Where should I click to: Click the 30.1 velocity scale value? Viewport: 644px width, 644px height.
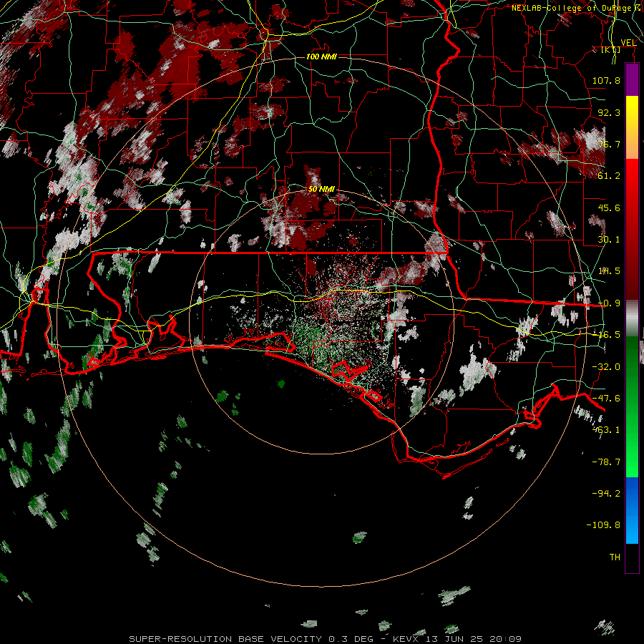pyautogui.click(x=609, y=240)
